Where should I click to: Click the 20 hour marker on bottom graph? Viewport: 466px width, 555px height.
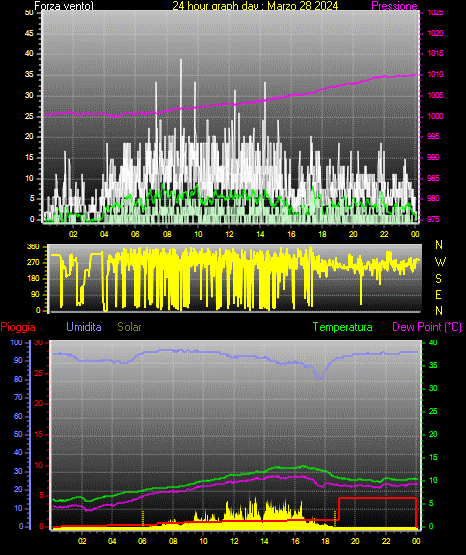click(355, 541)
